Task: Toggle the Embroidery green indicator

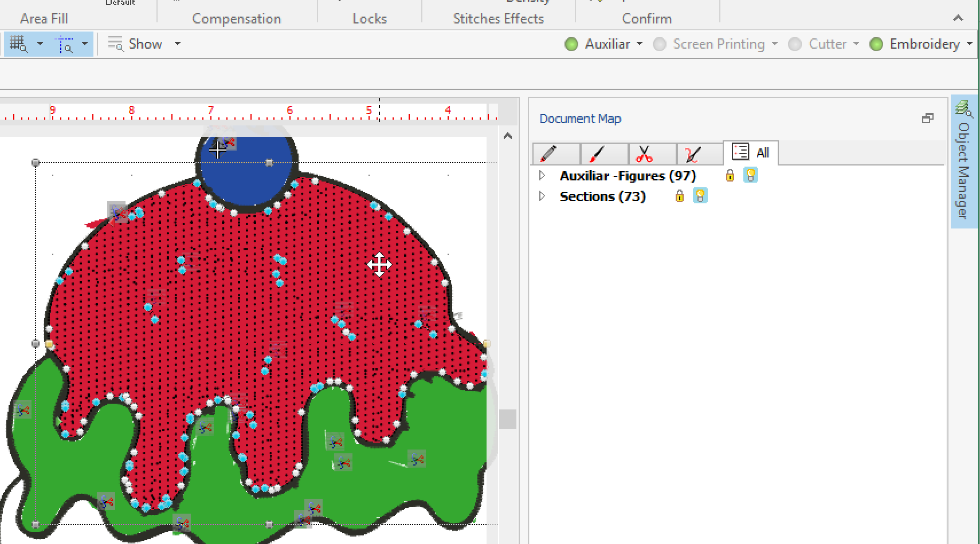Action: click(876, 44)
